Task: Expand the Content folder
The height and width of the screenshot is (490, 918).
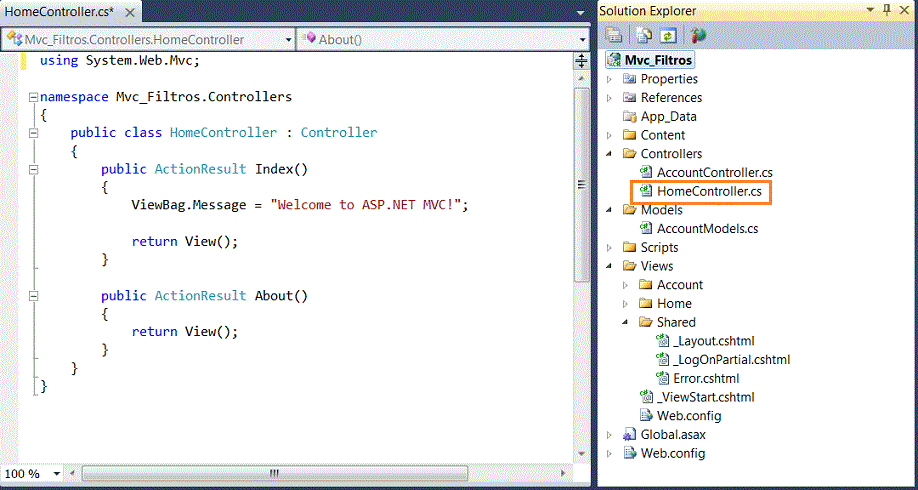Action: coord(610,135)
